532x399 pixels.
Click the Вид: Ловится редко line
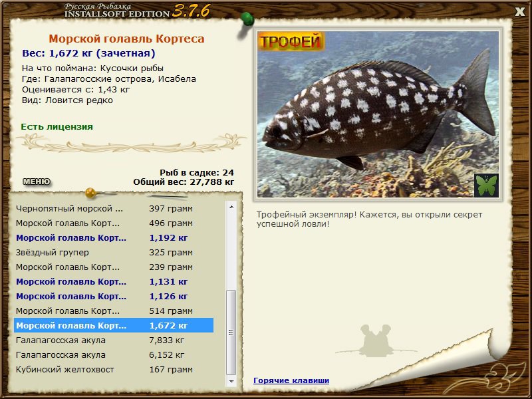click(68, 100)
